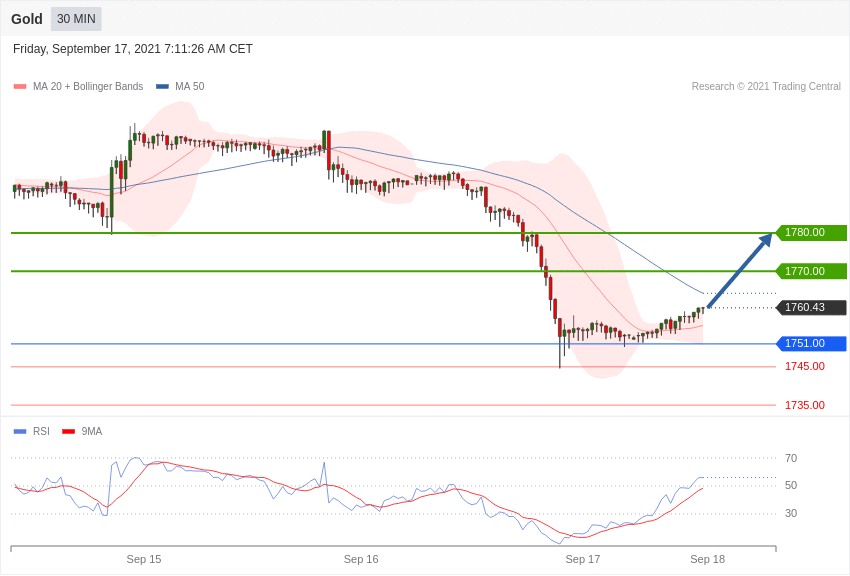Click the 1751.00 pivot price tag
850x576 pixels.
coord(812,344)
